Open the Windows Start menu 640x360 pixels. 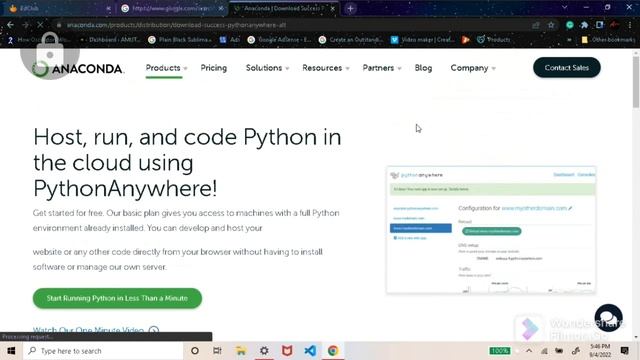point(11,351)
